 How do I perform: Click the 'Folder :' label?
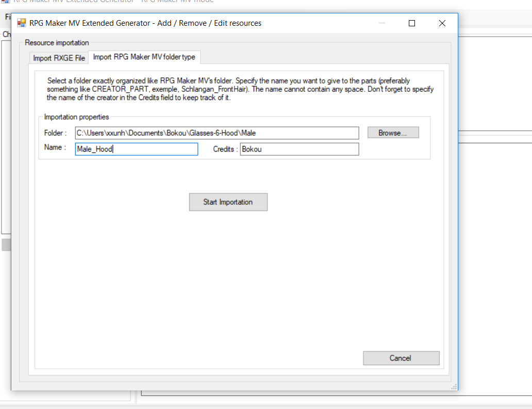[55, 133]
